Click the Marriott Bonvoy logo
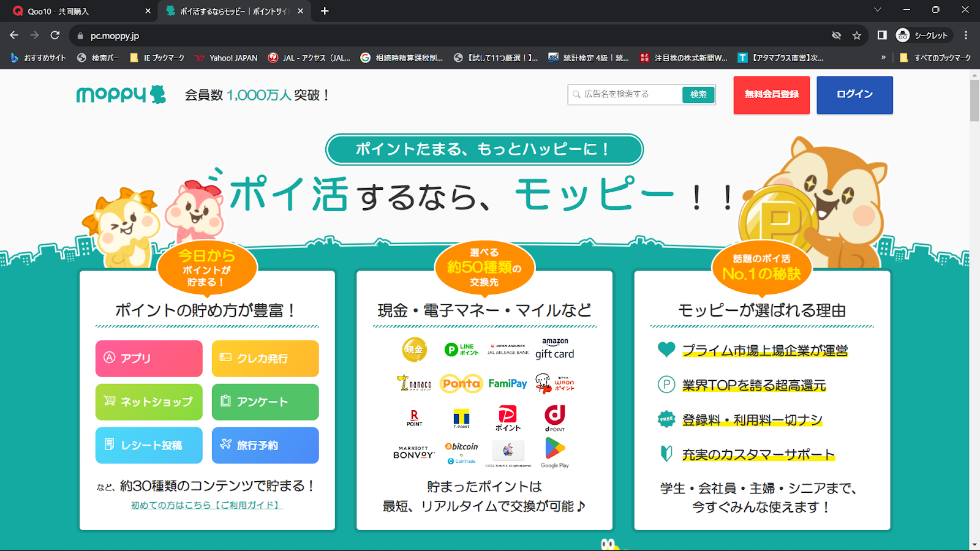 (x=414, y=452)
